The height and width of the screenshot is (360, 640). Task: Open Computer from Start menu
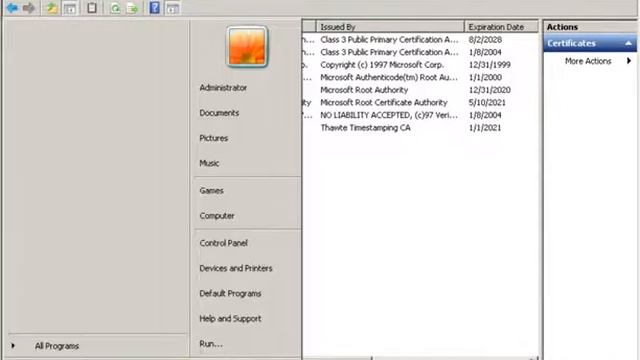point(217,216)
